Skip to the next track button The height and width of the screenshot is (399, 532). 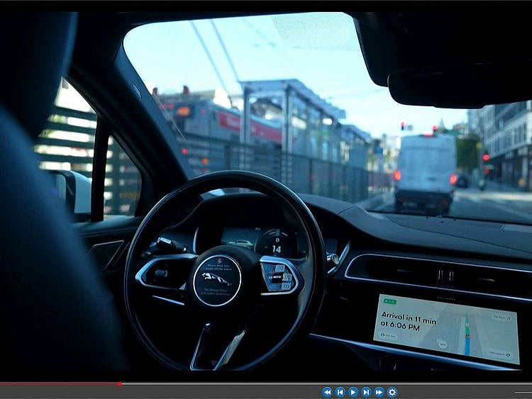tap(366, 392)
